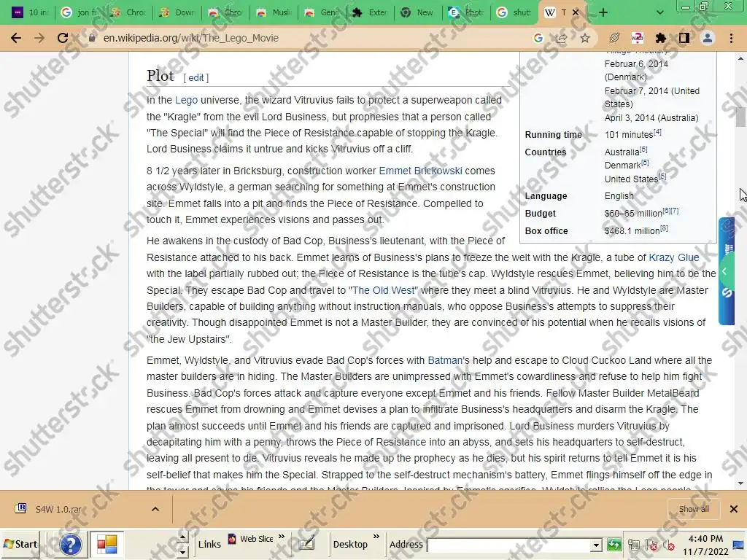Screen dimensions: 747x560
Task: Click the Show desktop icon in tray
Action: pos(739,545)
